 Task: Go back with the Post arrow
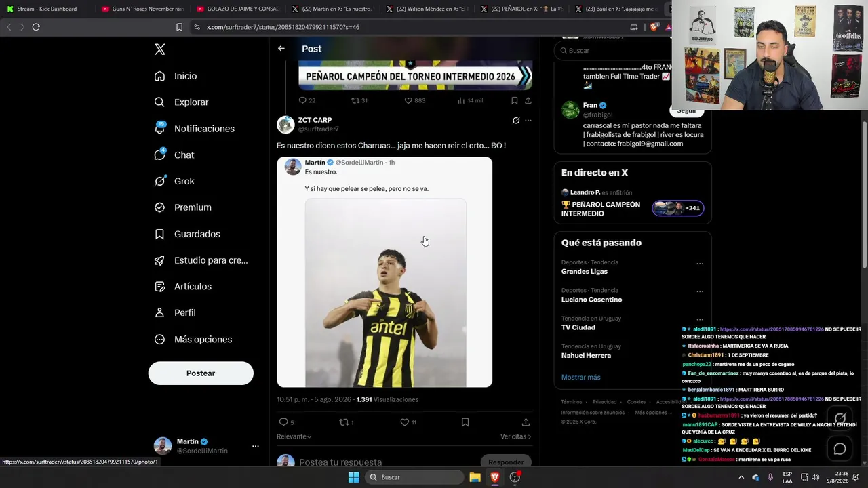(281, 49)
